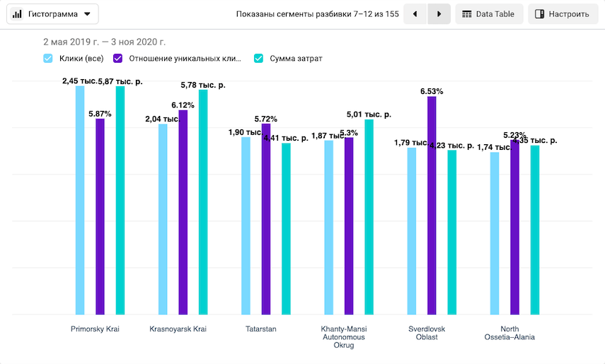Select Primorsky Krai spend bar 5,87 тыс. р.
The image size is (605, 364).
click(120, 201)
